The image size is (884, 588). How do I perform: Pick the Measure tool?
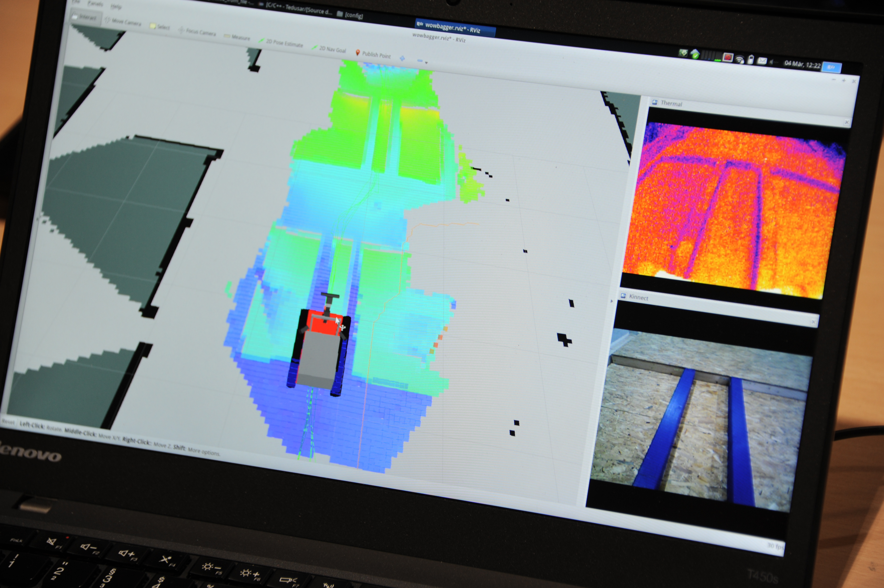[237, 37]
